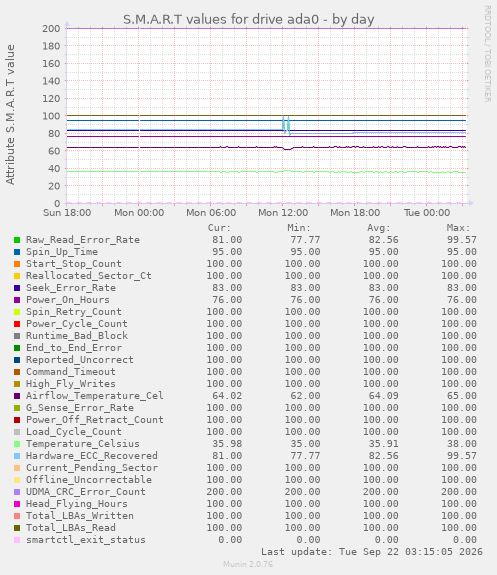497x575 pixels.
Task: Click the red Power_Cycle_Count legend swatch
Action: [17, 324]
